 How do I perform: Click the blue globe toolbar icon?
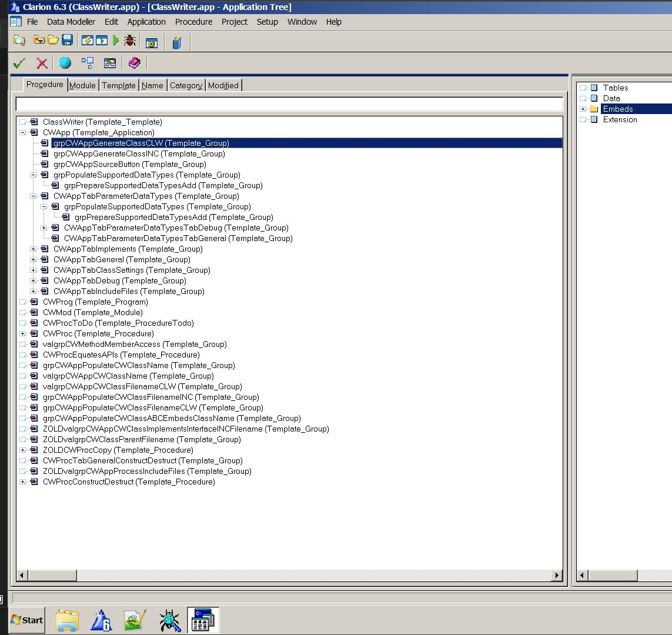65,63
